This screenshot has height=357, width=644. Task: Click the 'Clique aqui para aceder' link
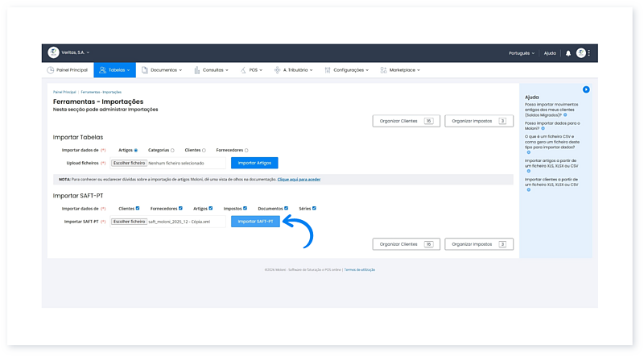[x=298, y=180]
